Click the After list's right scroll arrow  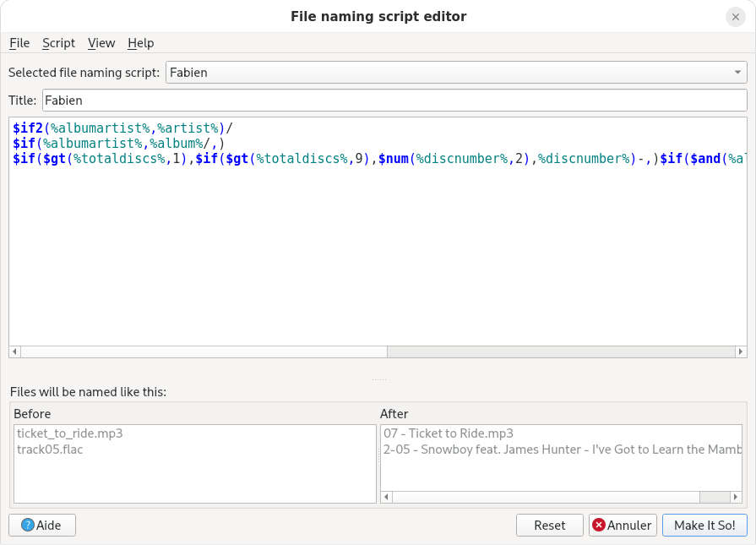737,497
